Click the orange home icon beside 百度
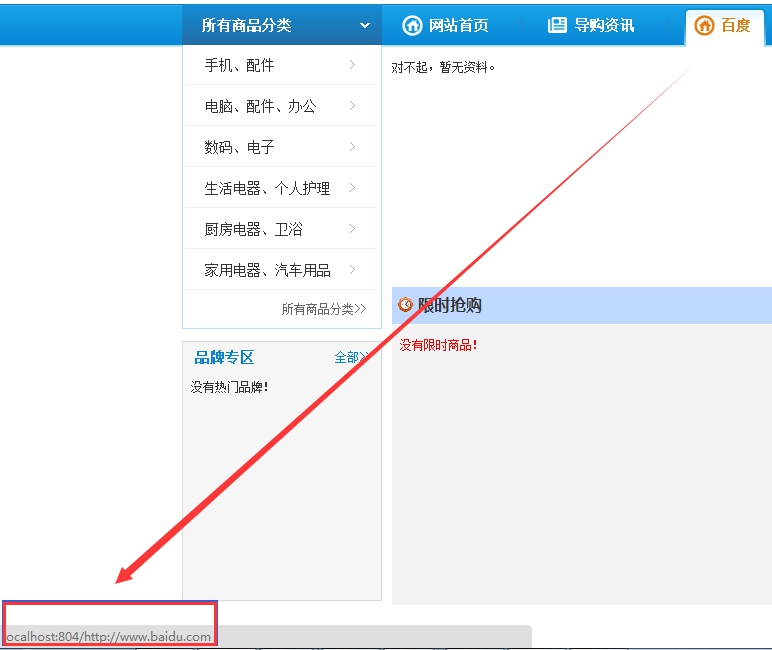Viewport: 772px width, 650px height. coord(704,25)
